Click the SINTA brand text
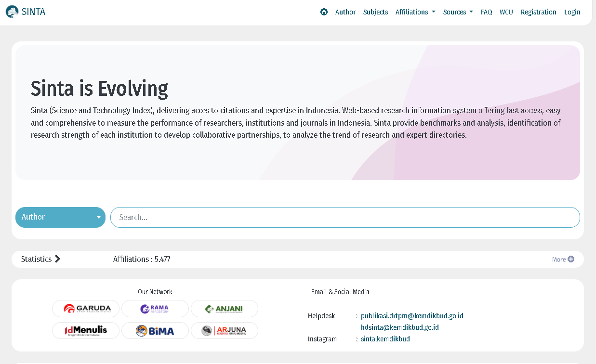The height and width of the screenshot is (364, 596). click(x=34, y=12)
